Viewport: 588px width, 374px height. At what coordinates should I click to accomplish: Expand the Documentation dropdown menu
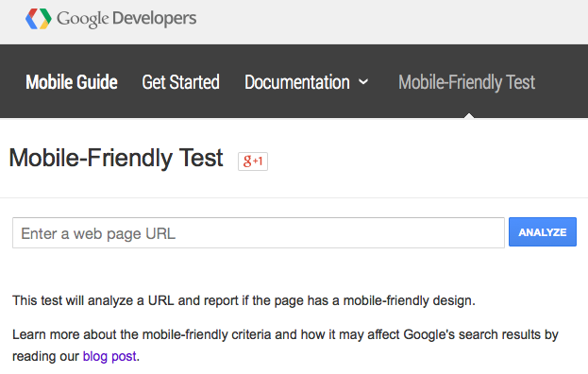307,82
